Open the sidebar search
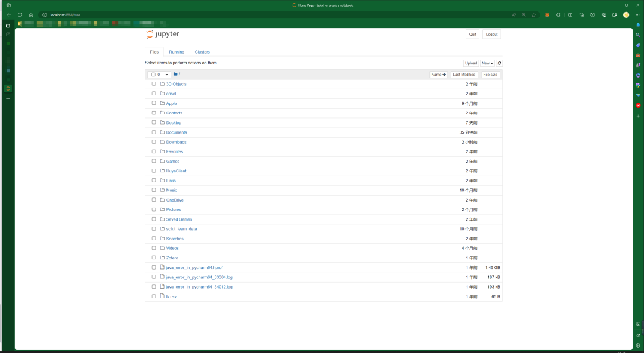644x353 pixels. (x=638, y=35)
